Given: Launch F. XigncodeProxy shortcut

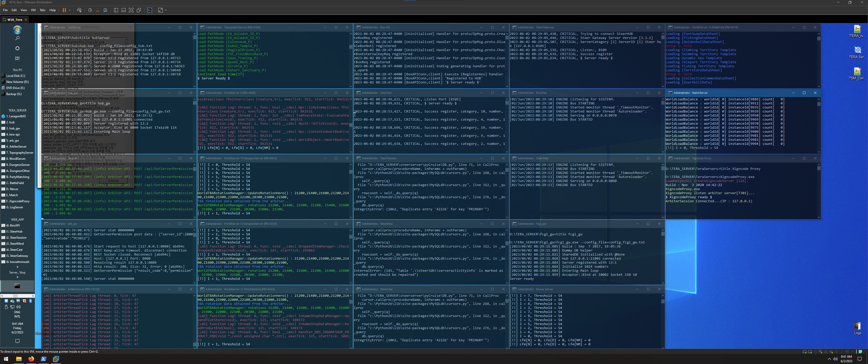Looking at the screenshot, I should 16,201.
